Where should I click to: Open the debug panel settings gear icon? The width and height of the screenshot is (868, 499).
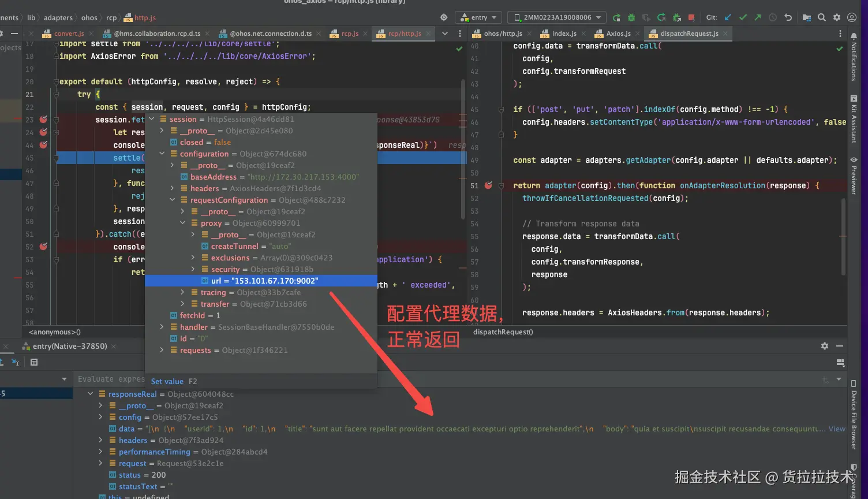point(825,346)
